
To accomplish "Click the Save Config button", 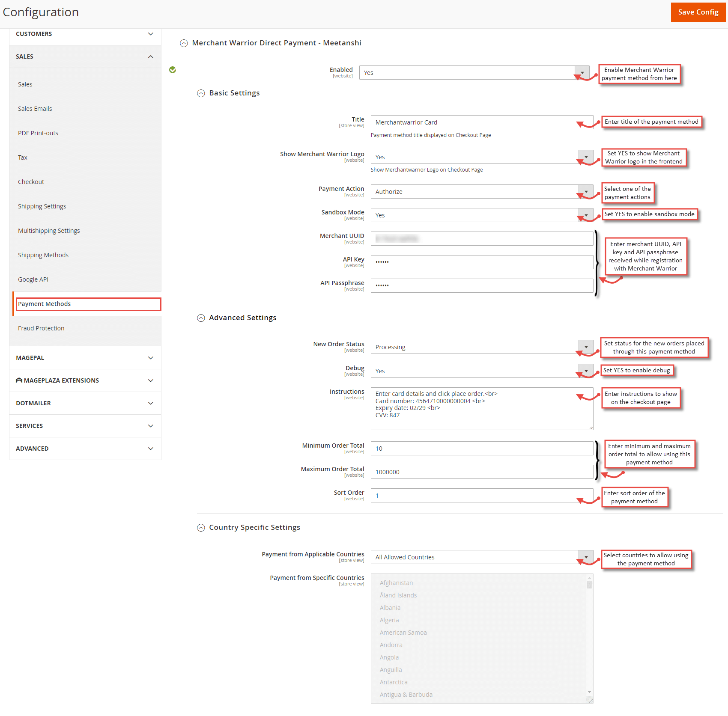I will (698, 12).
